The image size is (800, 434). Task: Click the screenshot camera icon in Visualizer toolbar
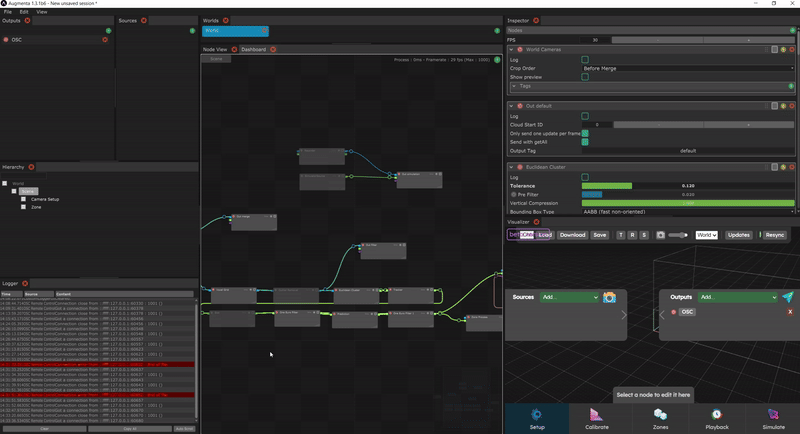pos(661,235)
